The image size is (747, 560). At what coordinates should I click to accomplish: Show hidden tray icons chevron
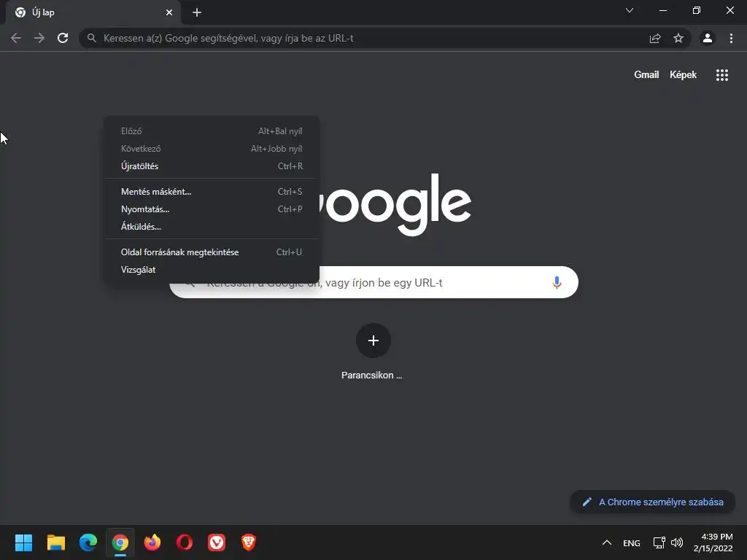(606, 542)
